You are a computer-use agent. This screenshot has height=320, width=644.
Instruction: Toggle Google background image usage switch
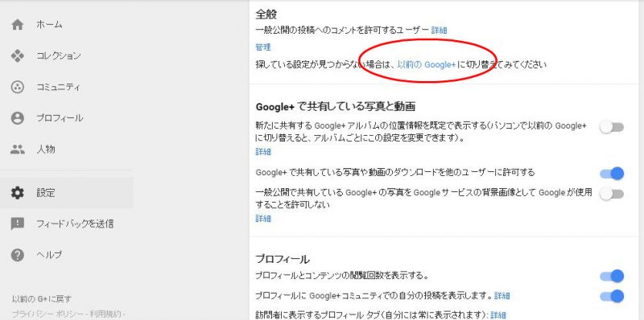[x=612, y=194]
